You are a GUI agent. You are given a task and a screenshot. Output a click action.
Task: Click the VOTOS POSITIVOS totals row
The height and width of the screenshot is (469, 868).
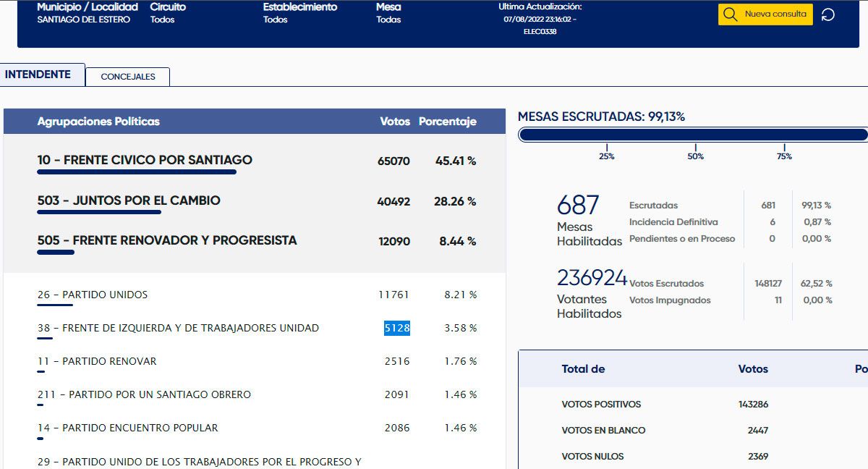[x=601, y=404]
